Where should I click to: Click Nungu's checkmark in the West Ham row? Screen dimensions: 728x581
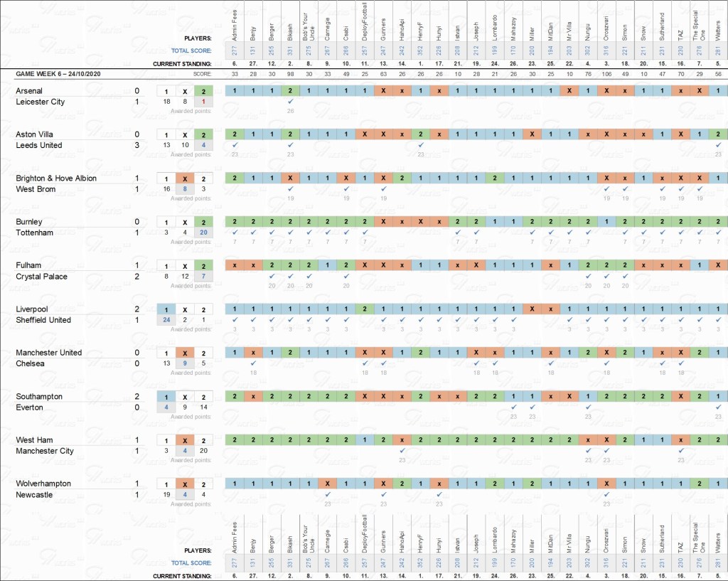pos(587,451)
